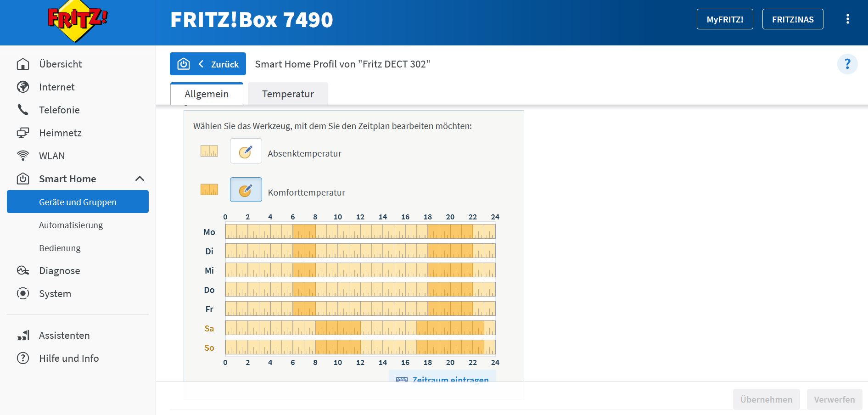Switch to the Temperatur tab
Image resolution: width=868 pixels, height=415 pixels.
pyautogui.click(x=288, y=94)
